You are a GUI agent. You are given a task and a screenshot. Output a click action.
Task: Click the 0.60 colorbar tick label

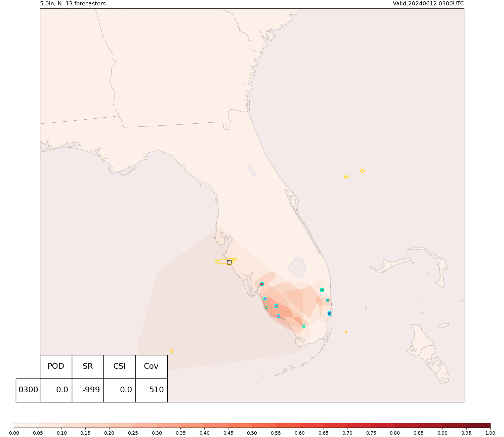[x=300, y=433]
